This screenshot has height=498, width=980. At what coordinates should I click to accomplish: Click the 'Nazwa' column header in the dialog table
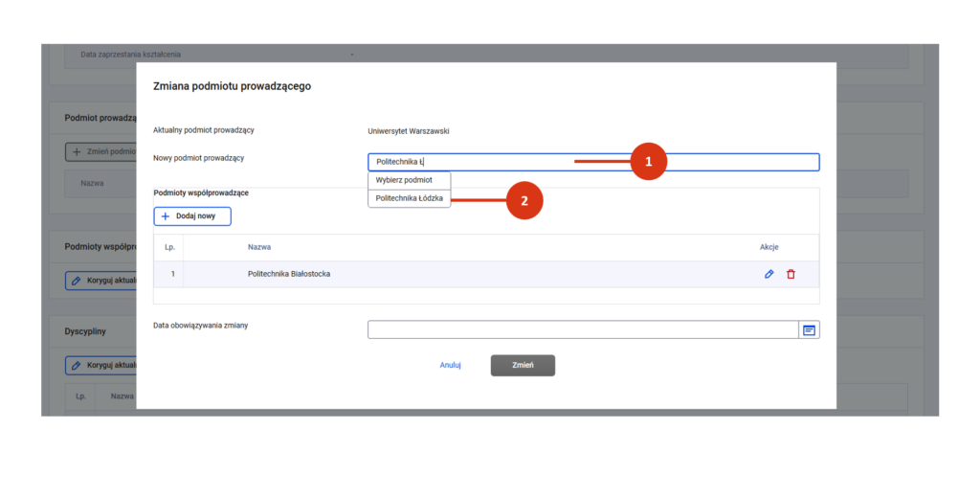click(259, 247)
